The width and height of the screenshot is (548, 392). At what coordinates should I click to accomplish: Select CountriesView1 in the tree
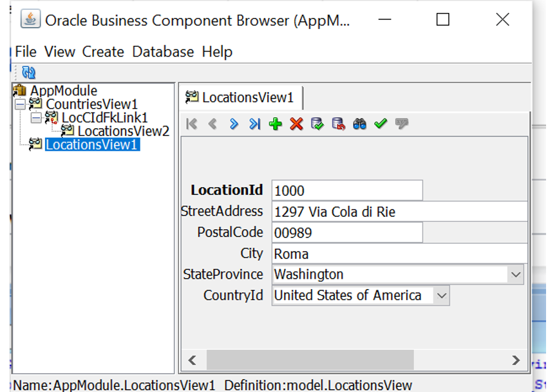tap(91, 104)
